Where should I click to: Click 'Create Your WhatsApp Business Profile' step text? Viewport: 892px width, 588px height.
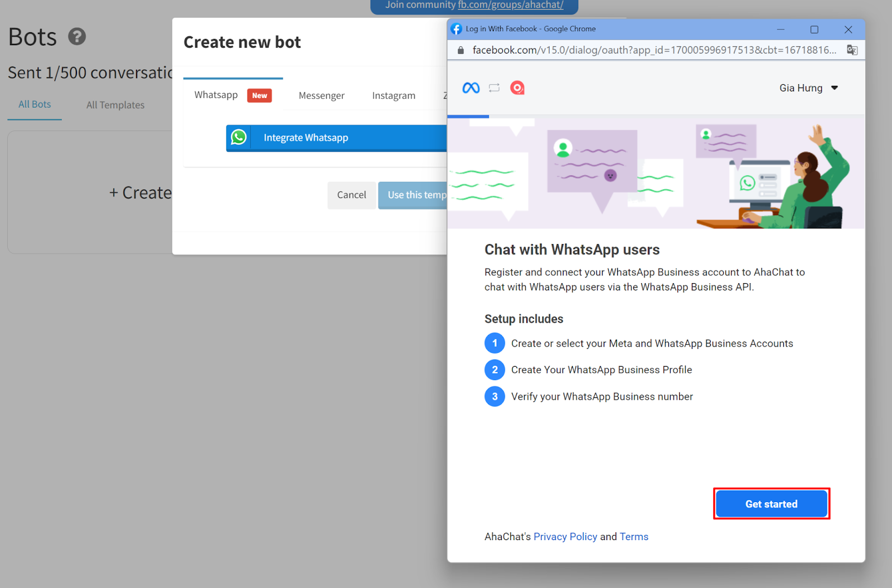pyautogui.click(x=602, y=370)
